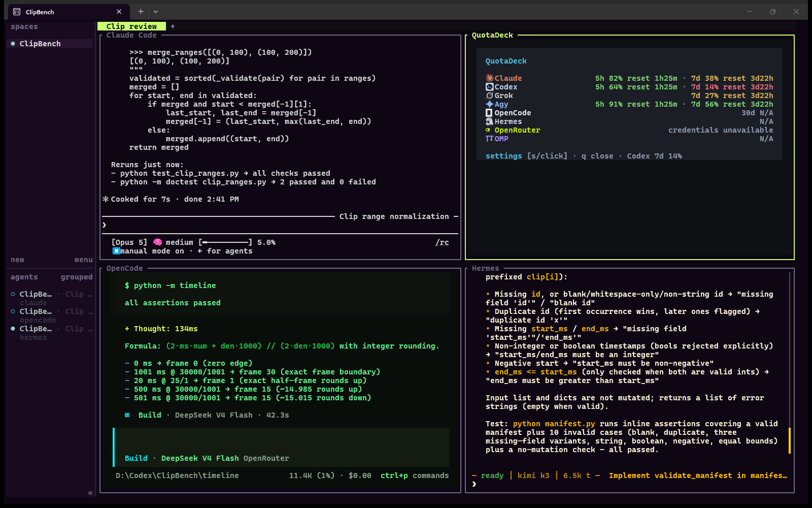Click the Agy sparkle icon in QuotaDeck
This screenshot has height=508, width=812.
pos(489,104)
